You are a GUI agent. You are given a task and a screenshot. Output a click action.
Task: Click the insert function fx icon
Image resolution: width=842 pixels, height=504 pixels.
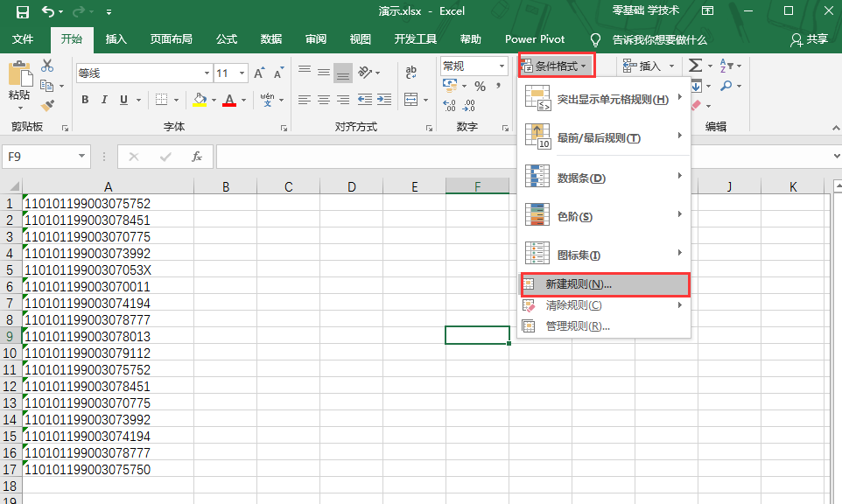pos(197,157)
